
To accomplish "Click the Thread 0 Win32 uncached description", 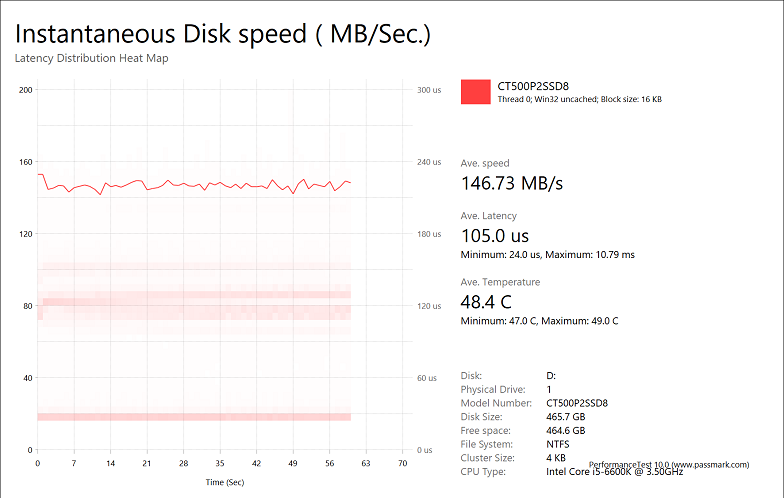I will pos(579,100).
